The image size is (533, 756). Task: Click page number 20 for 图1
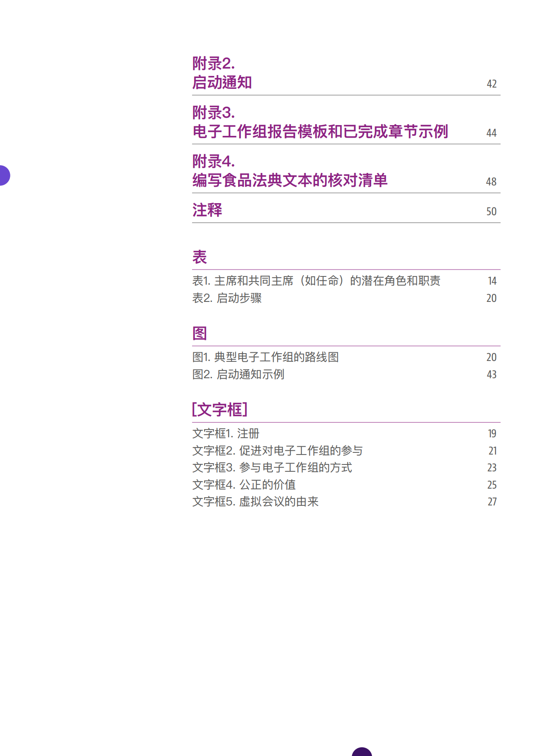[492, 357]
